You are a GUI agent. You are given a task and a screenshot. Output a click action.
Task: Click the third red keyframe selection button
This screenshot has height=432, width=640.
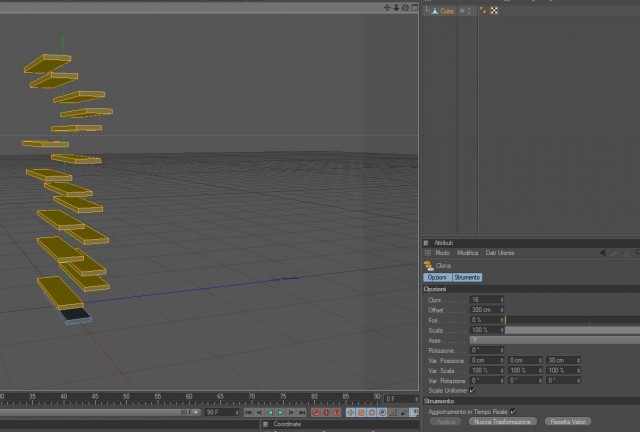tap(337, 412)
